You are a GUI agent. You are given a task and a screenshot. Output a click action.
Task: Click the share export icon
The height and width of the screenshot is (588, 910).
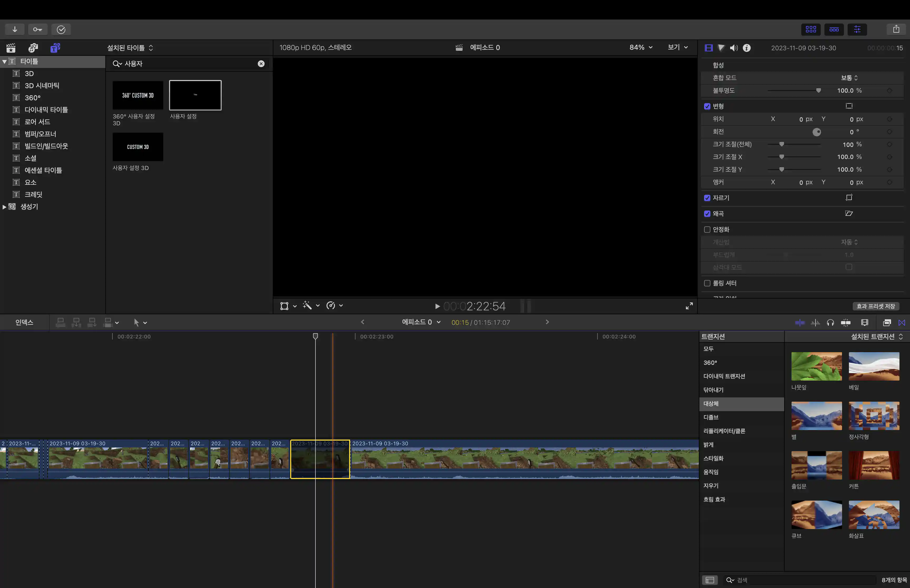896,29
